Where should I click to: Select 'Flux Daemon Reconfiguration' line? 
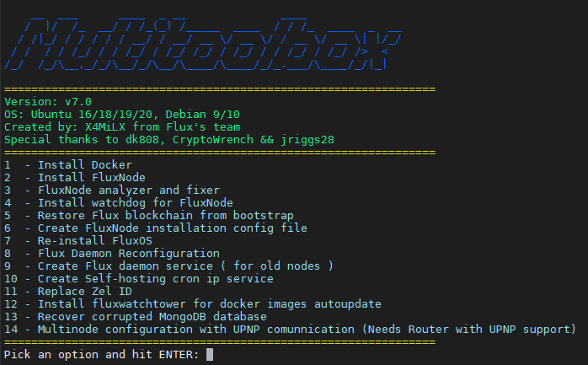(x=112, y=254)
